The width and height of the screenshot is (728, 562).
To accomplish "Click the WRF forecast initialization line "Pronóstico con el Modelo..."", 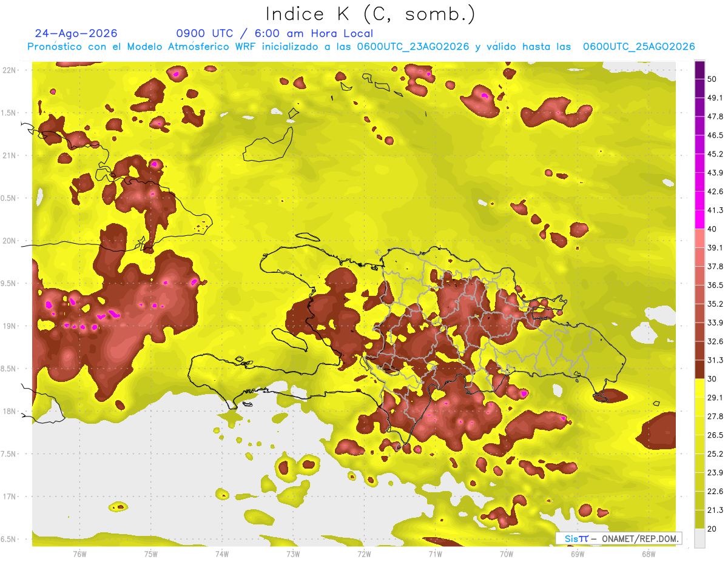I will pos(361,47).
